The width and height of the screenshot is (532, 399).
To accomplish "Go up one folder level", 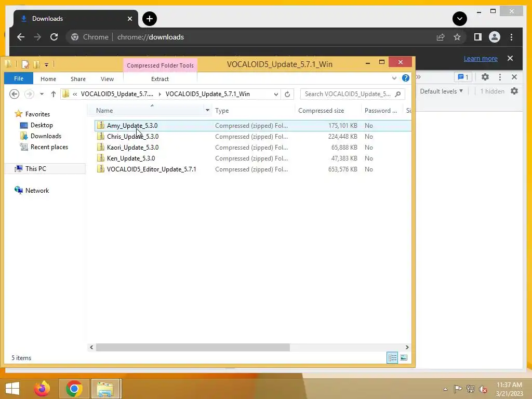I will point(54,94).
